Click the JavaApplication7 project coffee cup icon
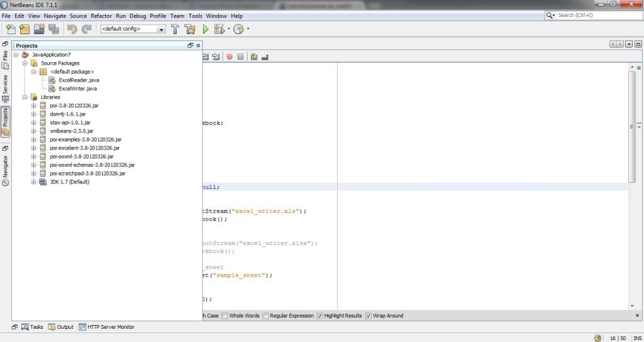Viewport: 644px width, 342px height. pos(25,55)
